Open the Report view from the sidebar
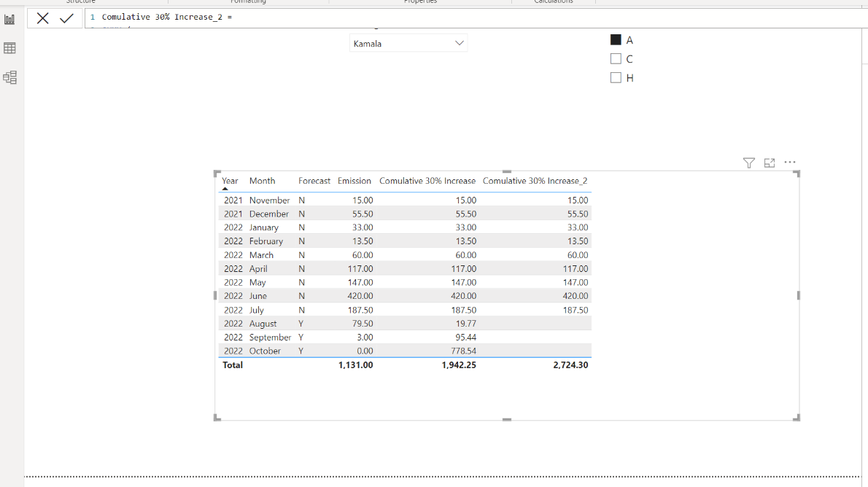868x487 pixels. click(10, 20)
